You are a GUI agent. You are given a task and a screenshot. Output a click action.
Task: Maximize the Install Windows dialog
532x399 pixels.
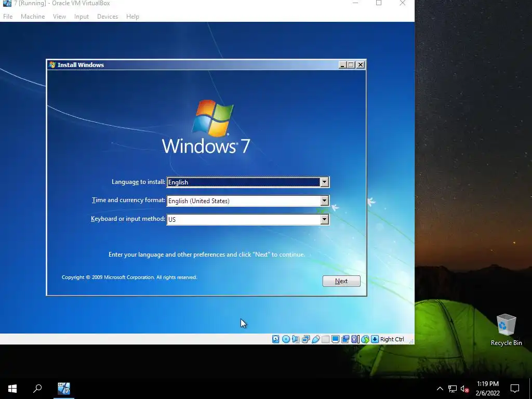[x=352, y=65]
